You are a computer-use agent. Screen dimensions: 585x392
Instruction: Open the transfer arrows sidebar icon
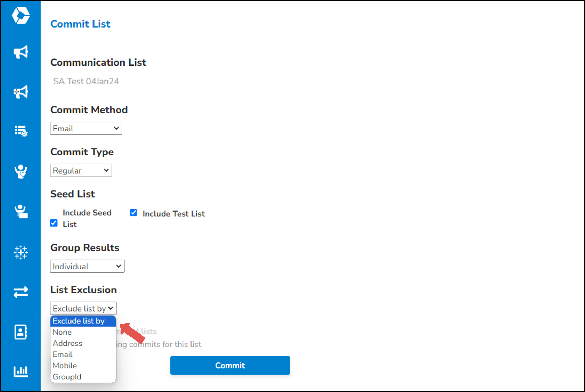pyautogui.click(x=21, y=292)
